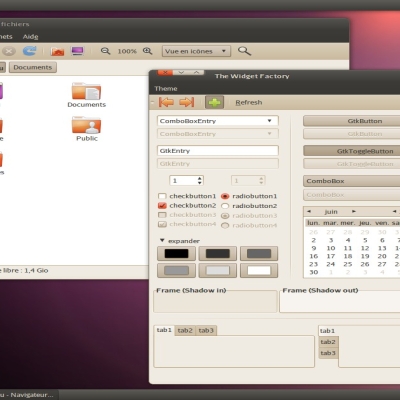Click the computer icon in file browser toolbar
Screen dimensions: 400x400
(77, 51)
